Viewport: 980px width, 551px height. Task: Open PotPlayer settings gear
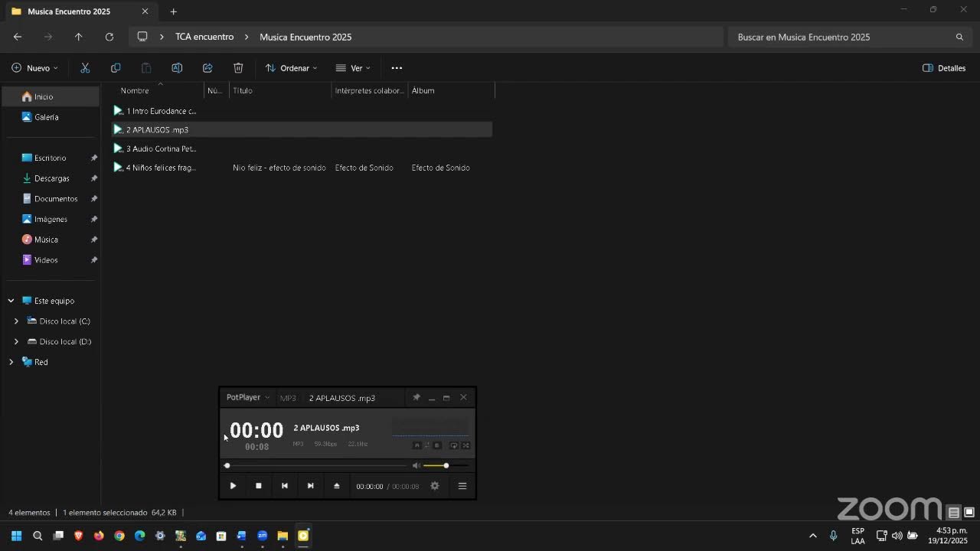click(x=435, y=486)
